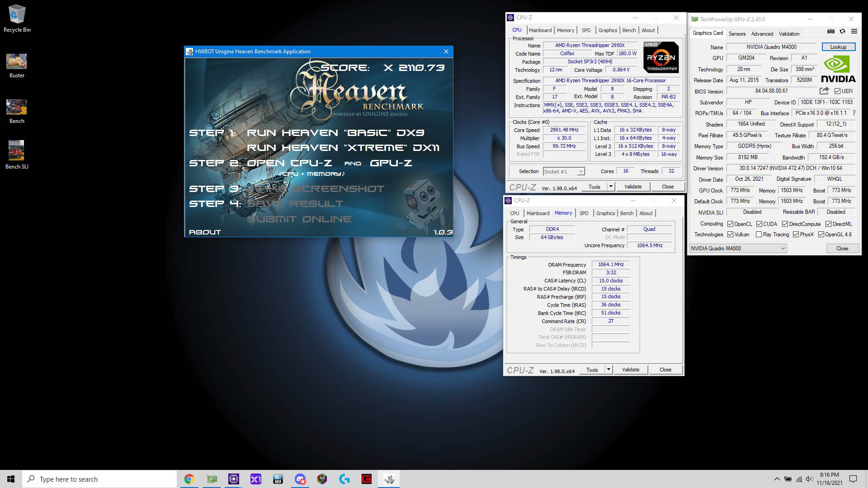Toggle the PhysX checkbox
This screenshot has width=868, height=488.
(796, 235)
